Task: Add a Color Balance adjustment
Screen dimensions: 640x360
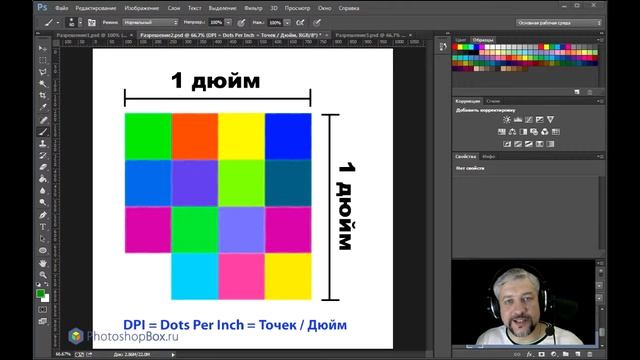Action: click(x=512, y=132)
